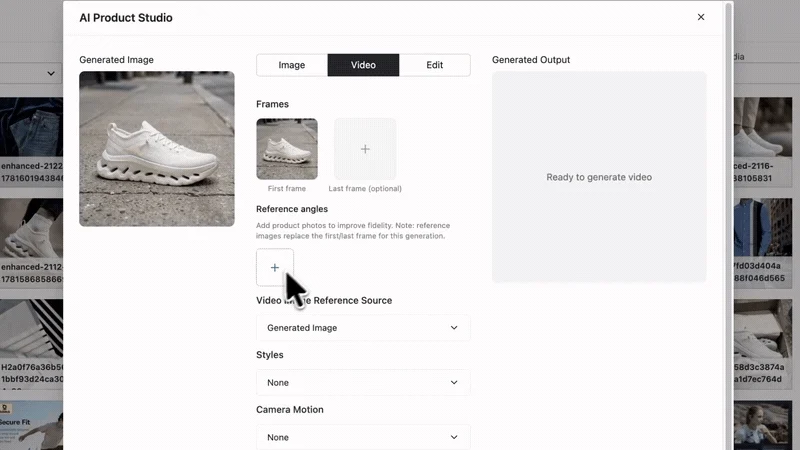Image resolution: width=800 pixels, height=450 pixels.
Task: Click the Generated Output placeholder area
Action: [599, 177]
